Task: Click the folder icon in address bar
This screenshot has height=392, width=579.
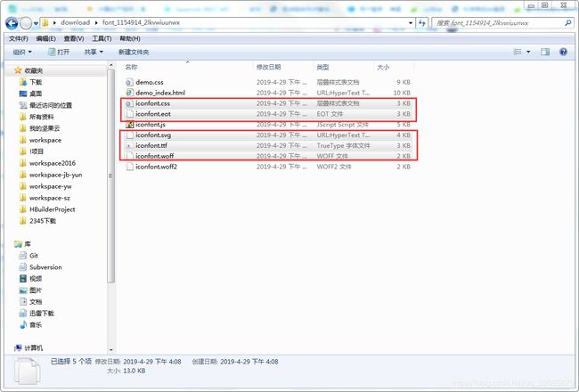Action: coord(45,23)
